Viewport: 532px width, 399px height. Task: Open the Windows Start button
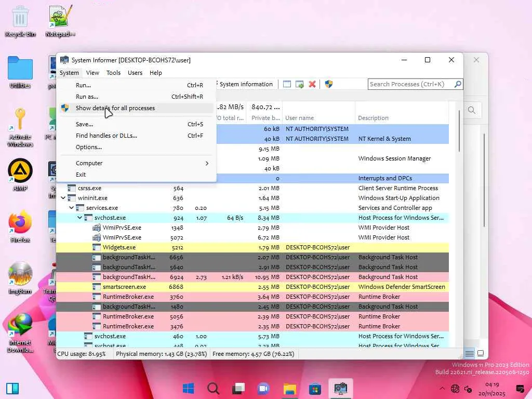pyautogui.click(x=188, y=388)
